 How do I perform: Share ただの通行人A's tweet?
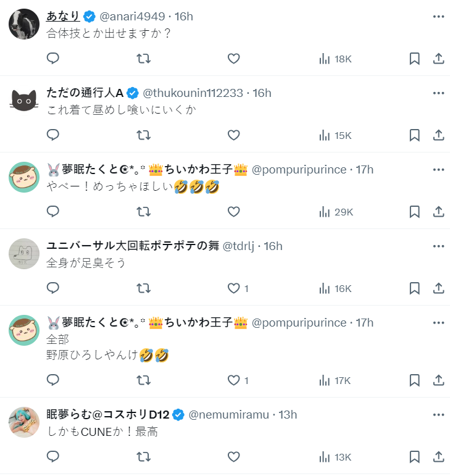point(439,135)
